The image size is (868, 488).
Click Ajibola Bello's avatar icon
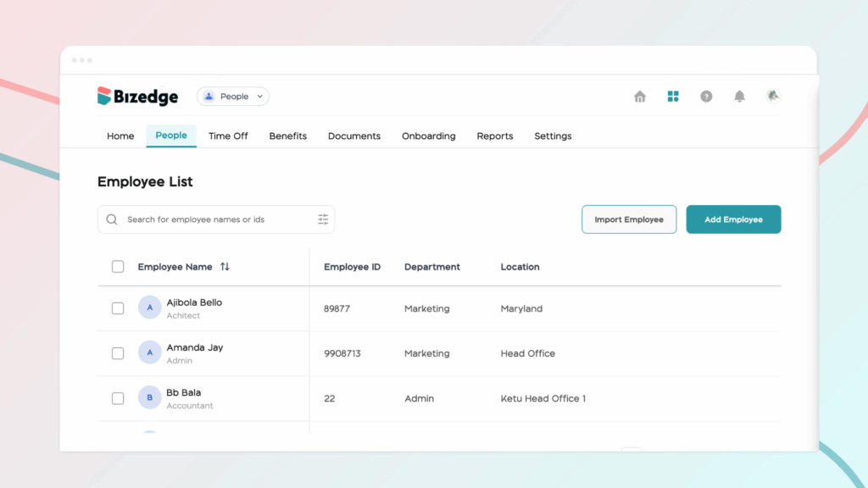[x=150, y=308]
